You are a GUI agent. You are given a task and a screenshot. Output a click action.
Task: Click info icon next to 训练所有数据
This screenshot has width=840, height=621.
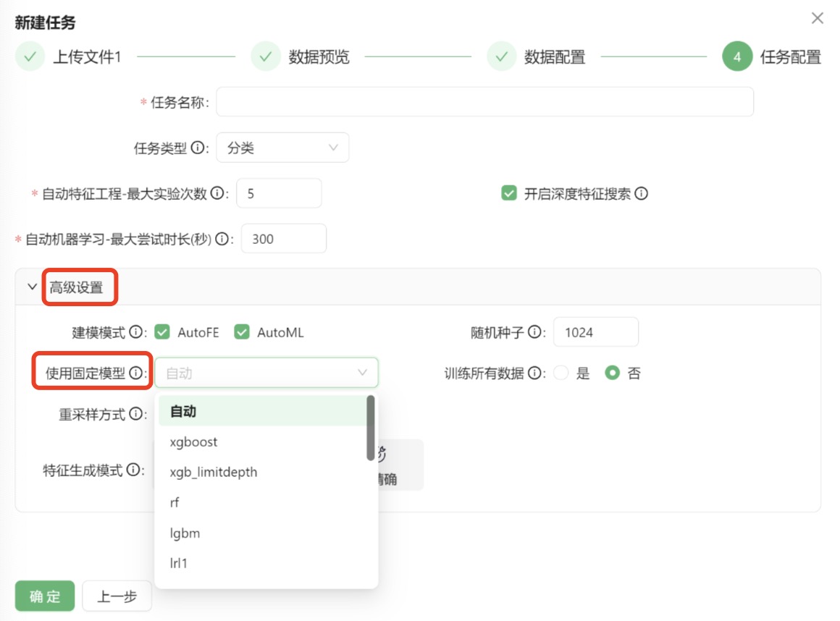[x=535, y=373]
